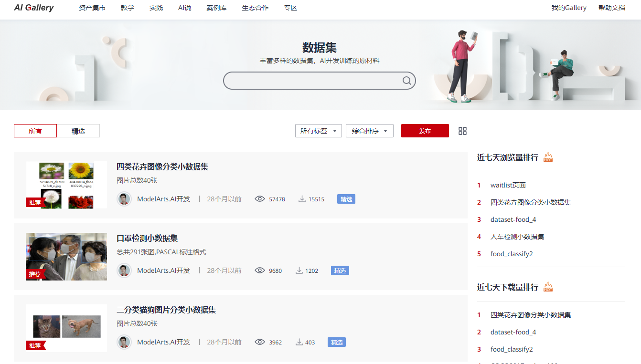Open the 四类花卉图像分类小数据集 title in the dataset list
The height and width of the screenshot is (364, 641).
point(162,166)
